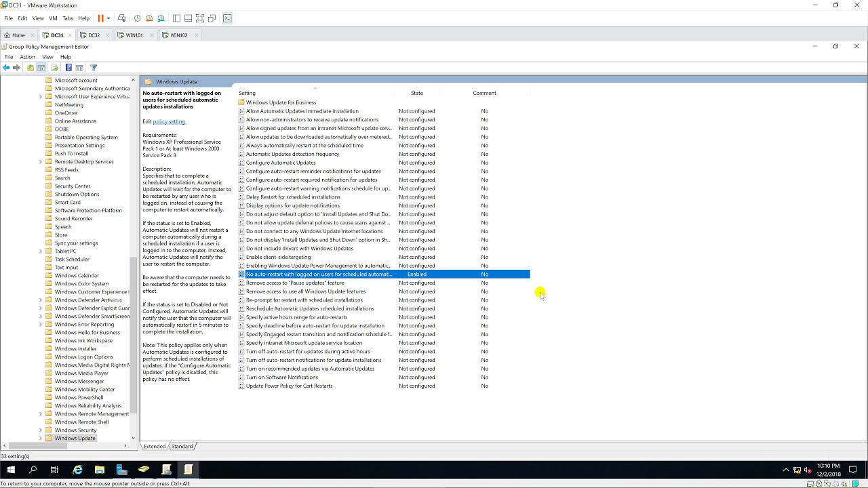Switch to the WIN102 virtual machine tab
The image size is (868, 488).
[x=179, y=35]
